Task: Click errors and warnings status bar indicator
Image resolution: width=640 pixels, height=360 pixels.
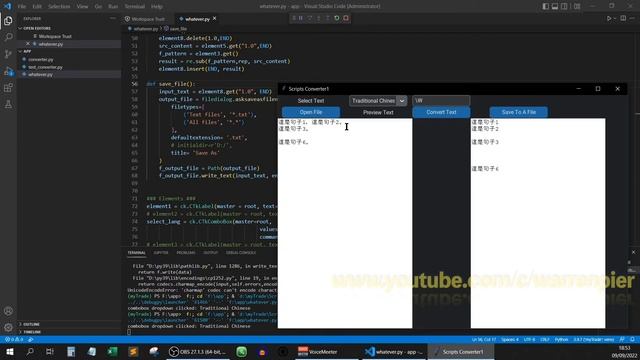Action: point(14,339)
